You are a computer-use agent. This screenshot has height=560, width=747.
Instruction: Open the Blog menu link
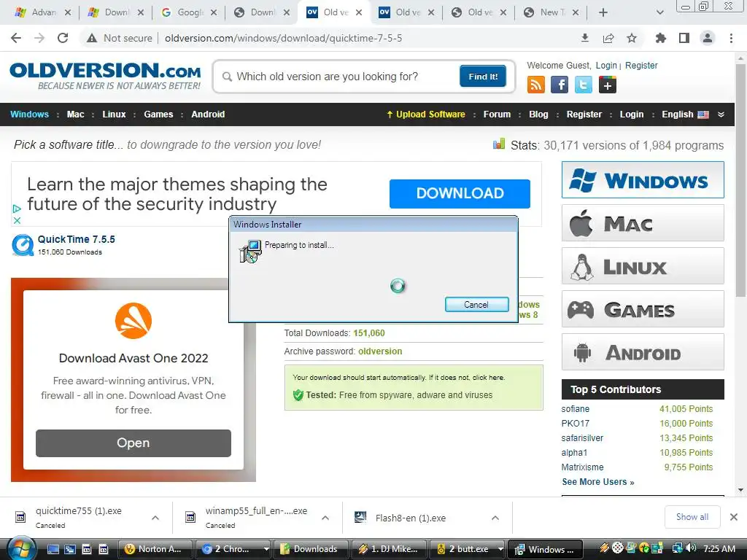pyautogui.click(x=538, y=114)
